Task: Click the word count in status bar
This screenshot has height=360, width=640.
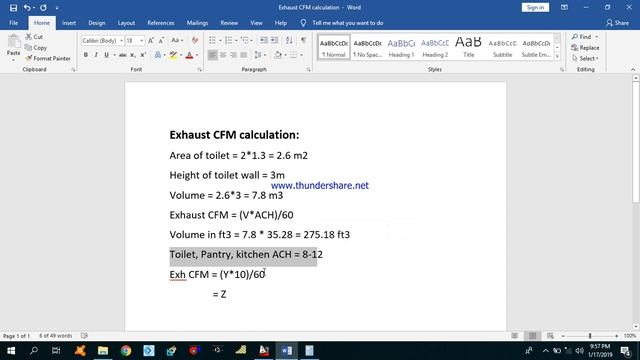Action: [56, 336]
